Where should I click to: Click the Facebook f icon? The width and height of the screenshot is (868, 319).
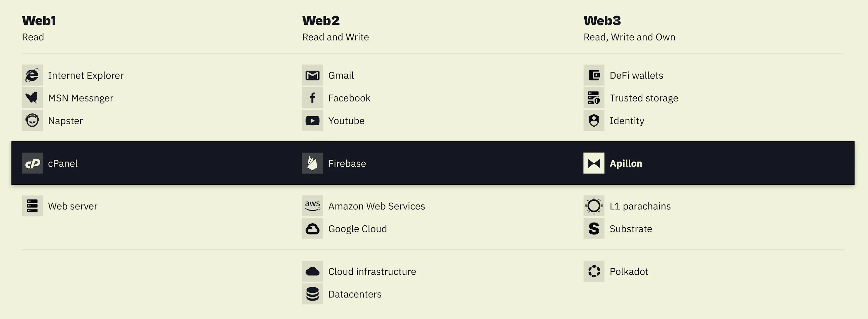coord(312,98)
